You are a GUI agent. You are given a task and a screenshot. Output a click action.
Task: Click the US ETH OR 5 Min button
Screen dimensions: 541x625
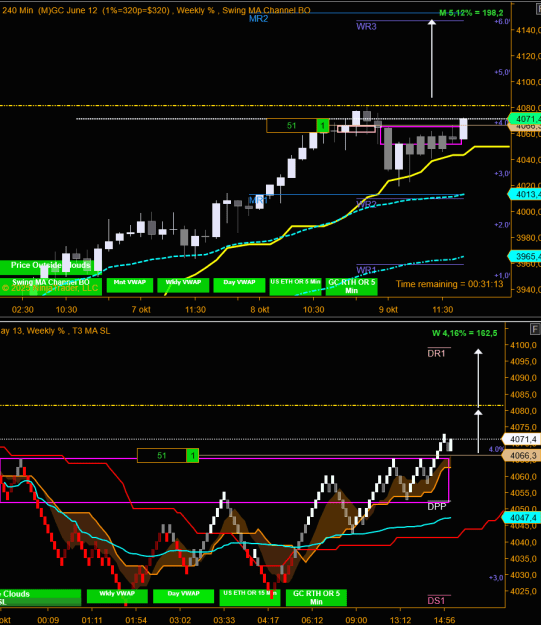coord(295,287)
